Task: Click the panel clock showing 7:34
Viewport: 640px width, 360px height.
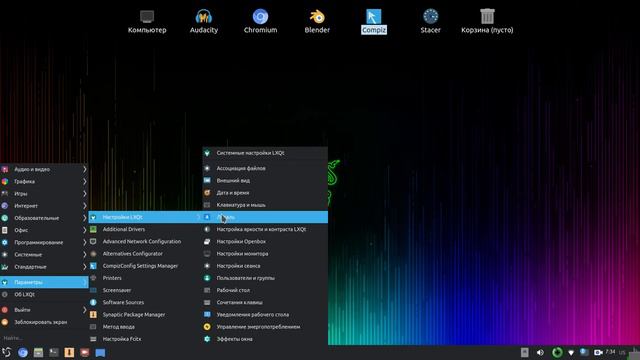Action: point(611,352)
